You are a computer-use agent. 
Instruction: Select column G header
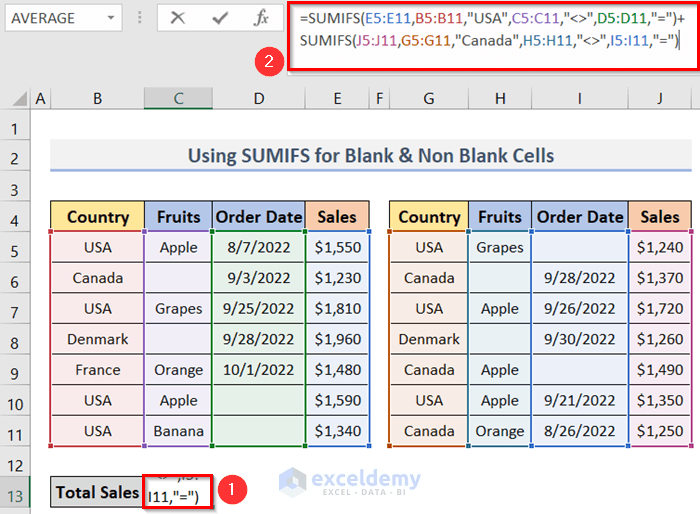point(429,98)
